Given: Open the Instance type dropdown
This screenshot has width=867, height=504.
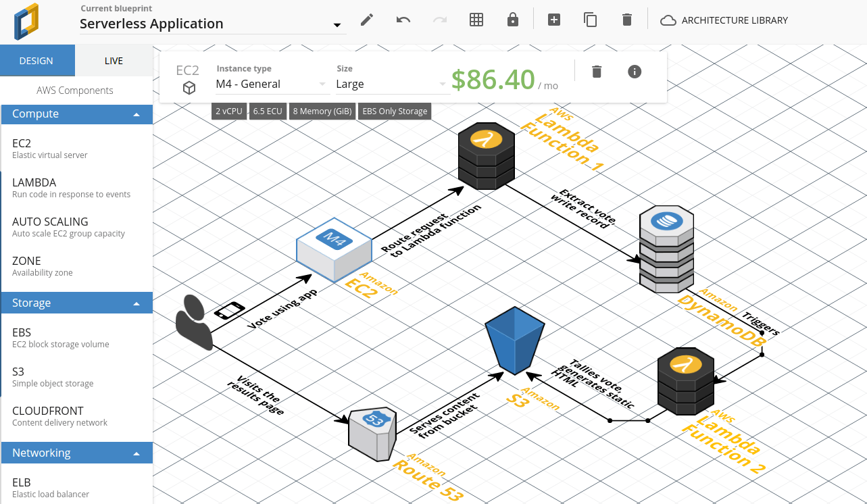Looking at the screenshot, I should pos(268,84).
